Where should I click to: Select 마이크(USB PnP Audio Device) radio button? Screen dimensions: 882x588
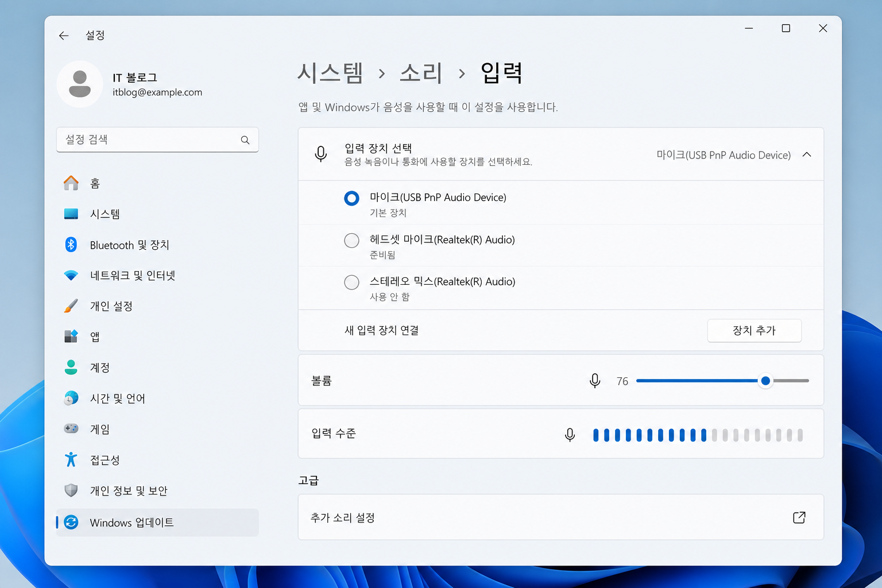351,199
